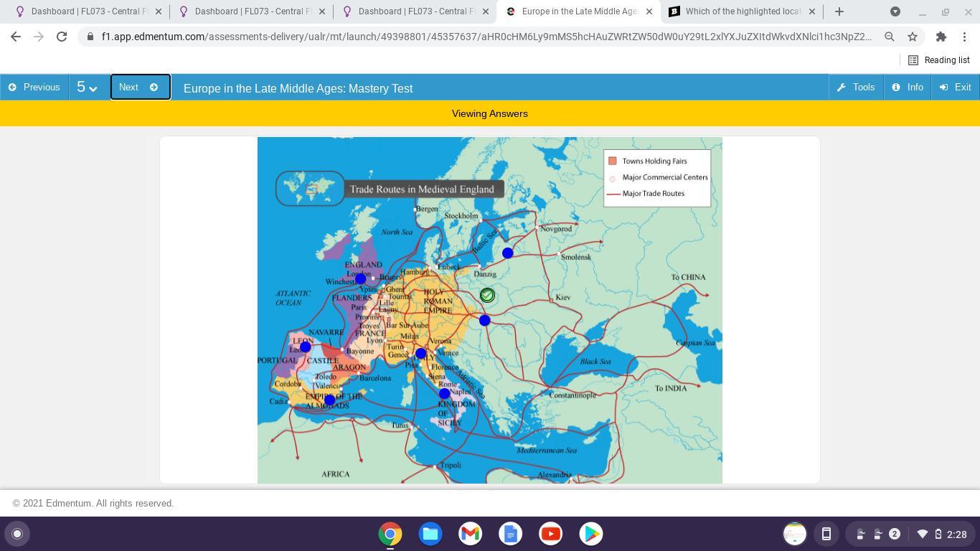980x551 pixels.
Task: Open Google Docs from the shelf
Action: click(x=511, y=534)
